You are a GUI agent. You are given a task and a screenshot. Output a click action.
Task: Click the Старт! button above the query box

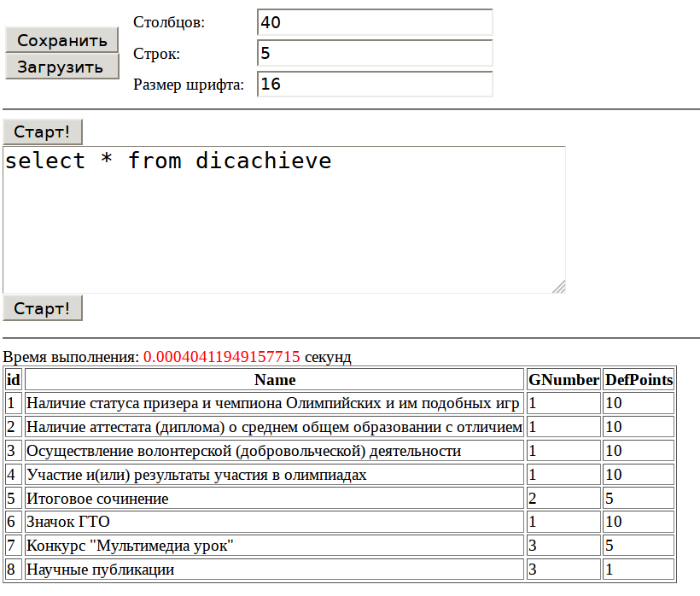pos(43,131)
